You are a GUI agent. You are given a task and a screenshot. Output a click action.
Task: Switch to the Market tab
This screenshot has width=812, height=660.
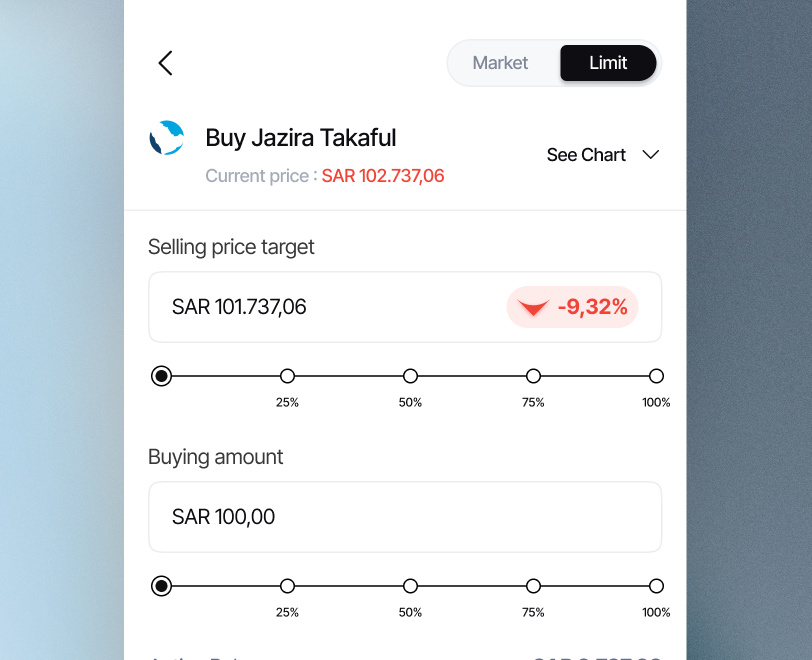(500, 63)
